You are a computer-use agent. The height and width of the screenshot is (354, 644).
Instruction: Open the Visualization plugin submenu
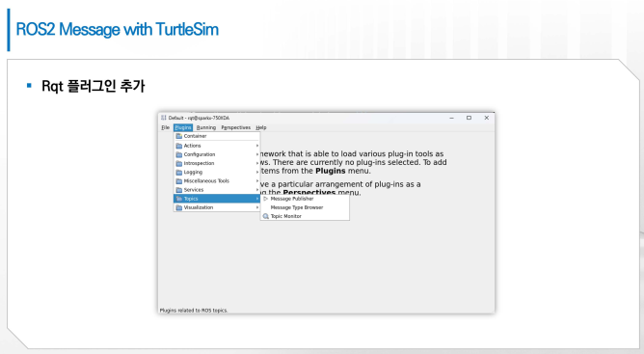[217, 207]
